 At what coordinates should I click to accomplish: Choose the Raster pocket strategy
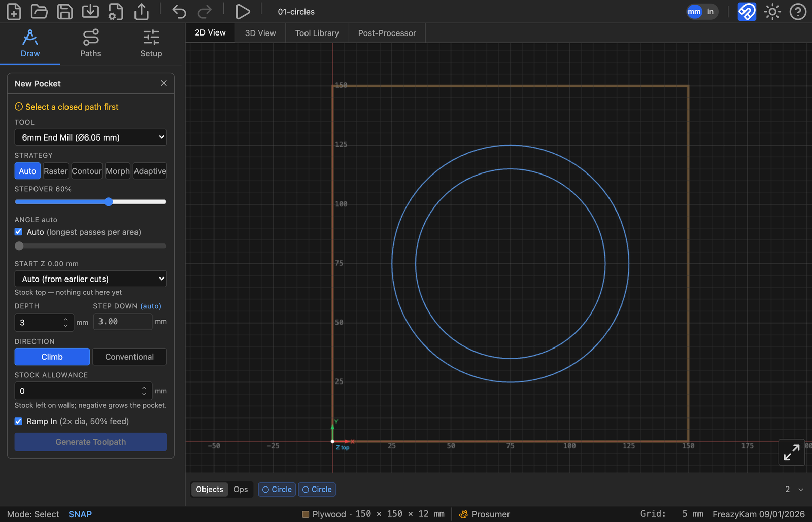point(56,171)
